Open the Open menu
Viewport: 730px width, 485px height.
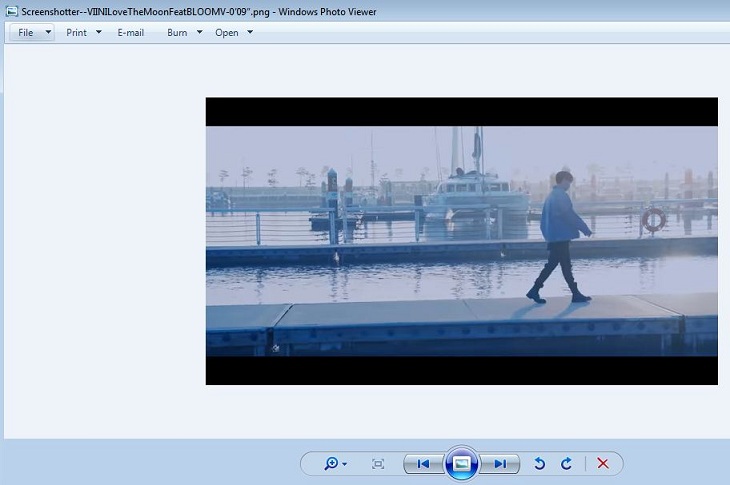[x=227, y=33]
